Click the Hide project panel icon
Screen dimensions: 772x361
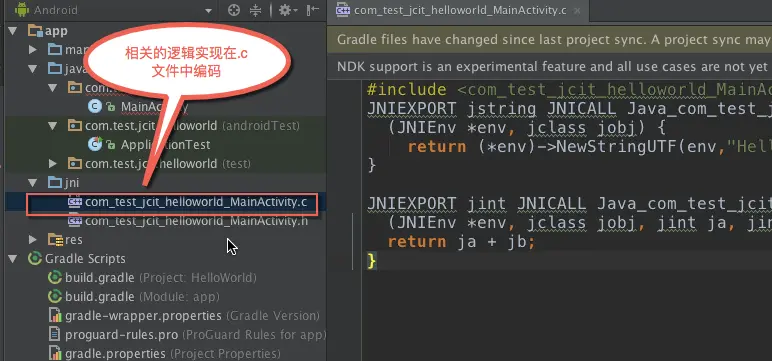pos(313,10)
